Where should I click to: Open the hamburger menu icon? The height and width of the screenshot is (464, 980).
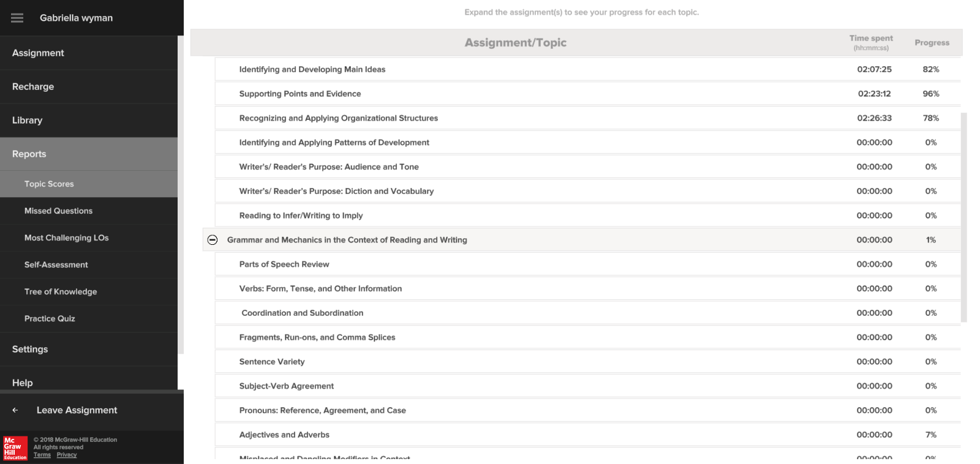[x=17, y=18]
